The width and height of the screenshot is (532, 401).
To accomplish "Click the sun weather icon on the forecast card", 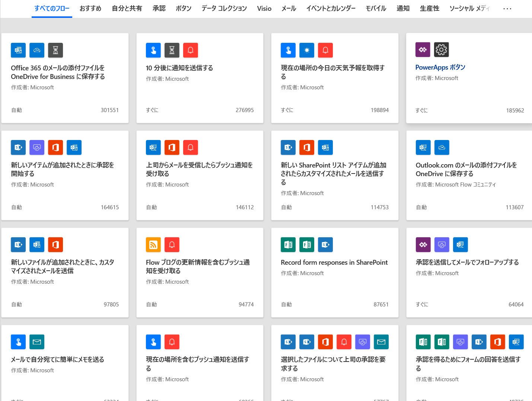I will [x=307, y=50].
